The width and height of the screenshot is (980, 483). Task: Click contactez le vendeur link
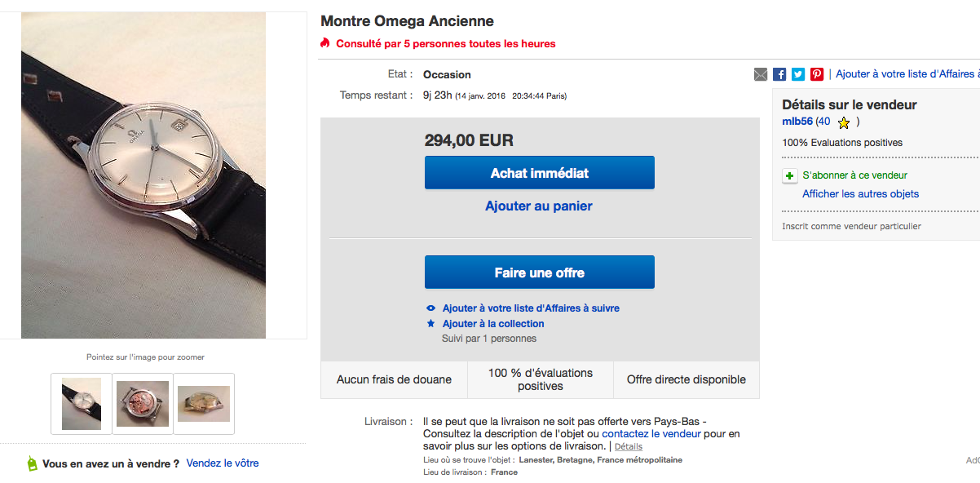tap(651, 434)
